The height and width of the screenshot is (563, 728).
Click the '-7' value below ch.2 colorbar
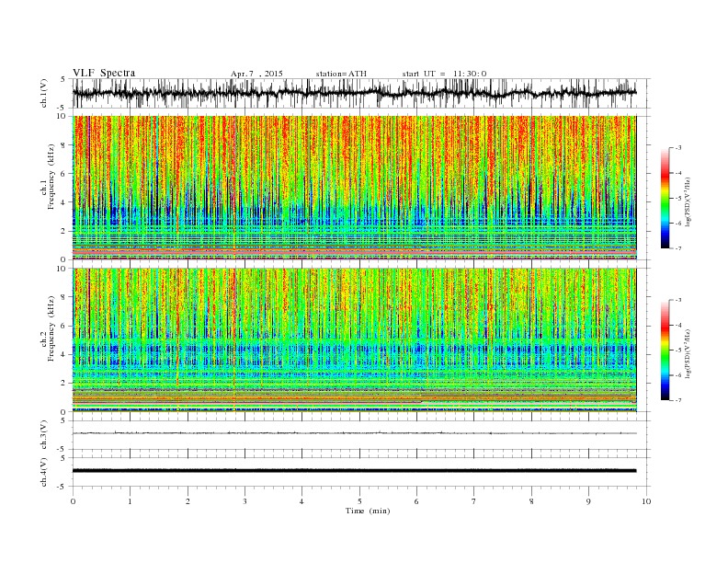pos(677,400)
